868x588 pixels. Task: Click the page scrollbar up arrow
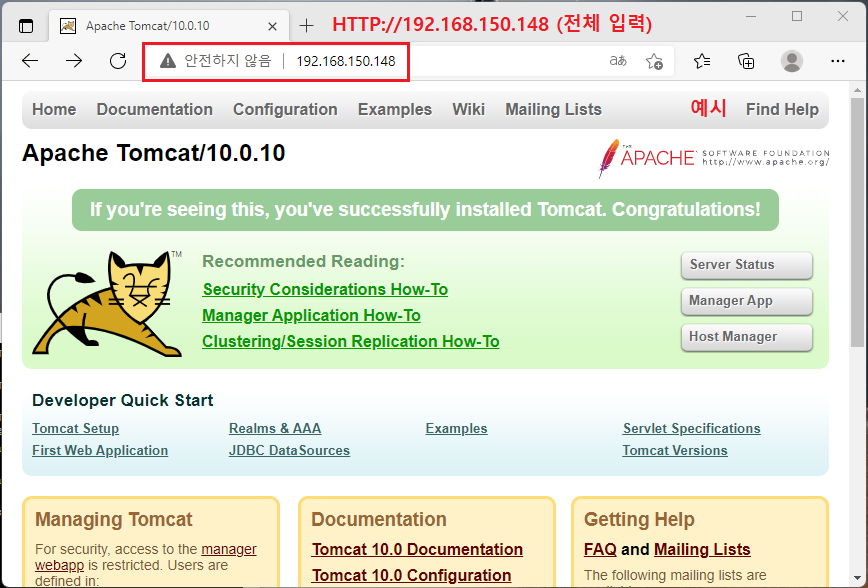coord(857,89)
